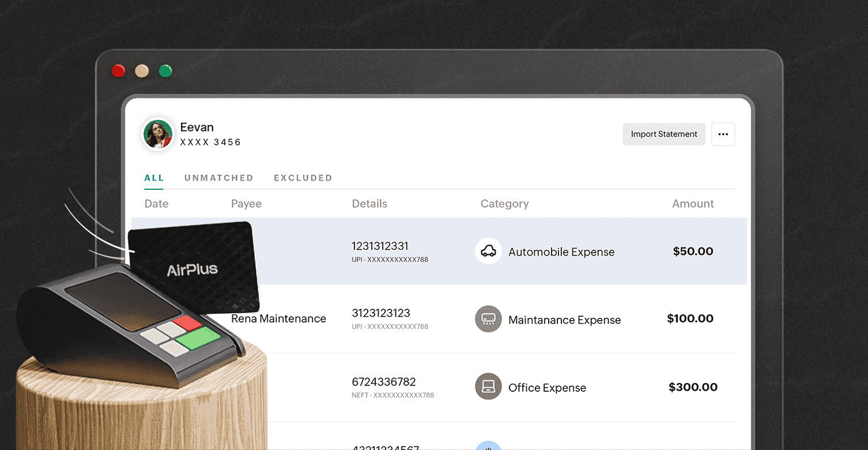This screenshot has height=450, width=868.
Task: Click the red window close dot
Action: pos(119,71)
